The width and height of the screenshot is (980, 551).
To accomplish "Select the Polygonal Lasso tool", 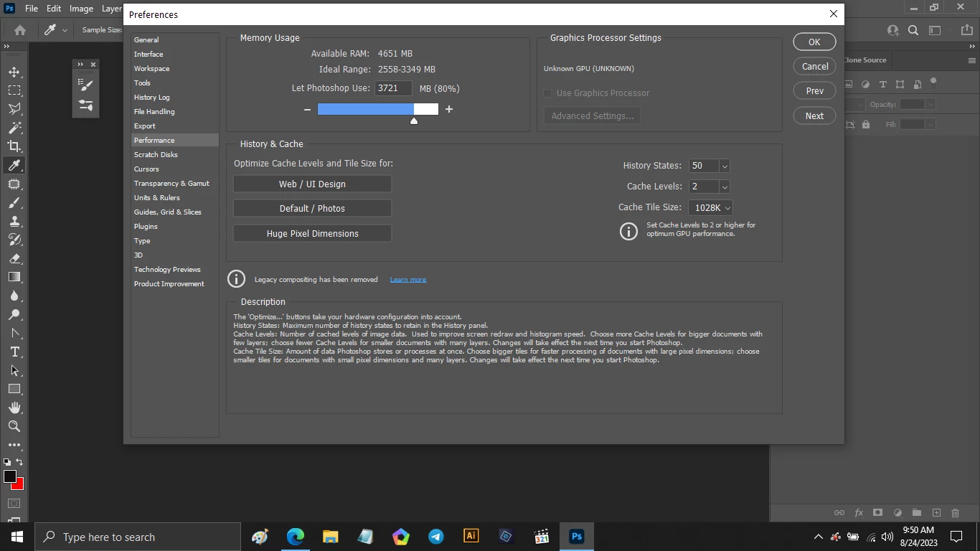I will click(14, 109).
